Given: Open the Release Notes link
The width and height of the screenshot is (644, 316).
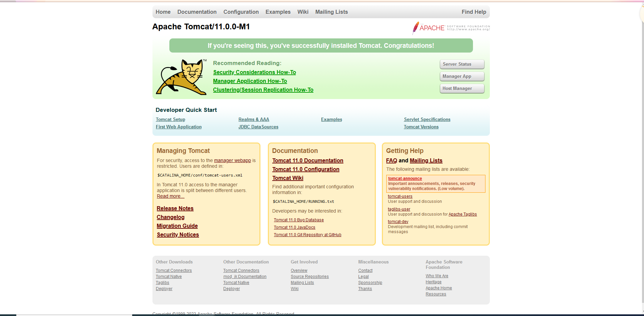Looking at the screenshot, I should [175, 208].
